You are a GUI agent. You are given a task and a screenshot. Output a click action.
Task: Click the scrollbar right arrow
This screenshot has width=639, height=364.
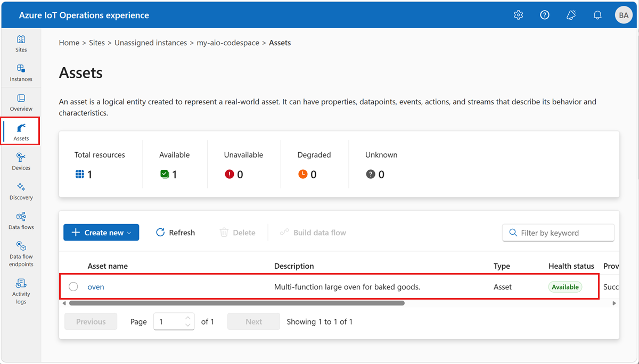613,303
